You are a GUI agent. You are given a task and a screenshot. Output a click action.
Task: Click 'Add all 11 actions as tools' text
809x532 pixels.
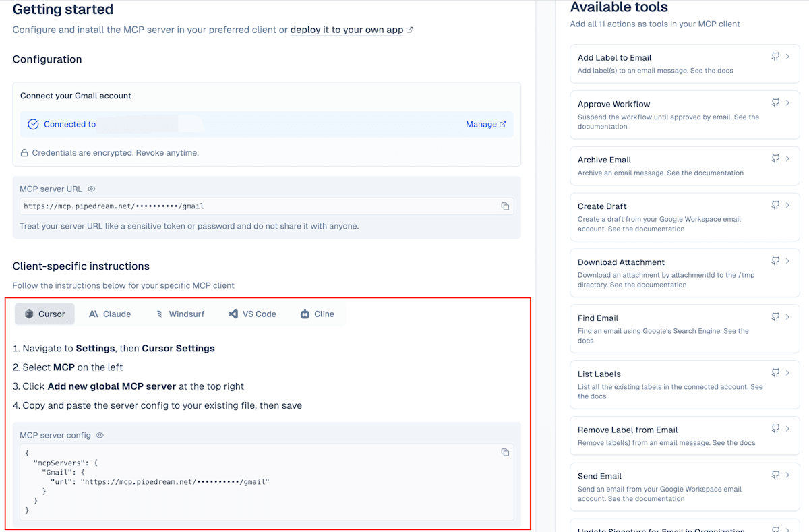(655, 24)
